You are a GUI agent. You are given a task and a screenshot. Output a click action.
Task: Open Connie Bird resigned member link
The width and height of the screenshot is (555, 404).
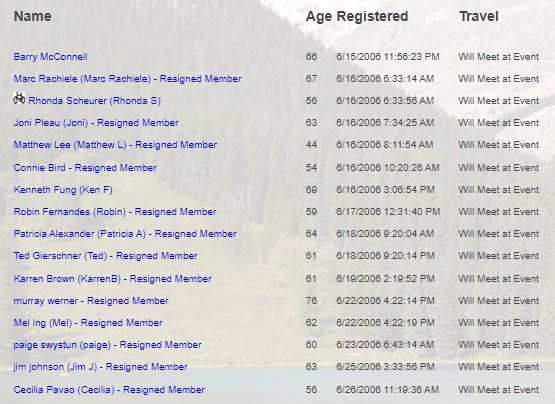[85, 168]
